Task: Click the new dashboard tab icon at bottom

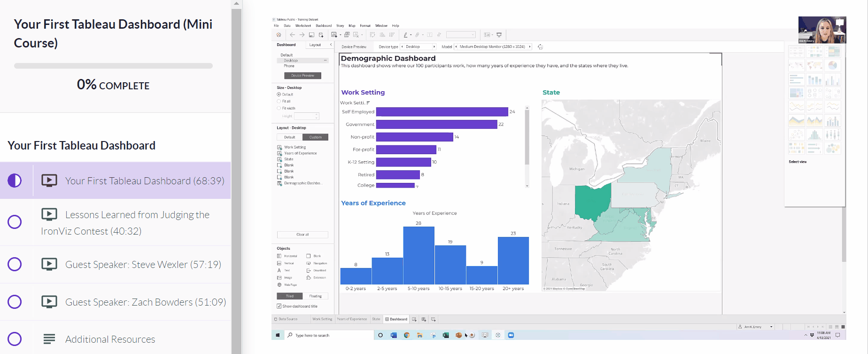Action: coord(424,319)
